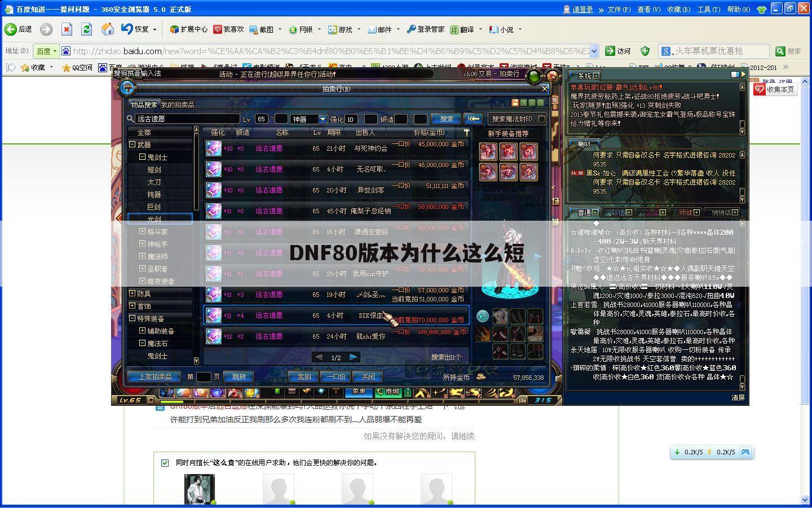
Task: Click the round refresh icon beside the equipment slots
Action: click(x=483, y=316)
